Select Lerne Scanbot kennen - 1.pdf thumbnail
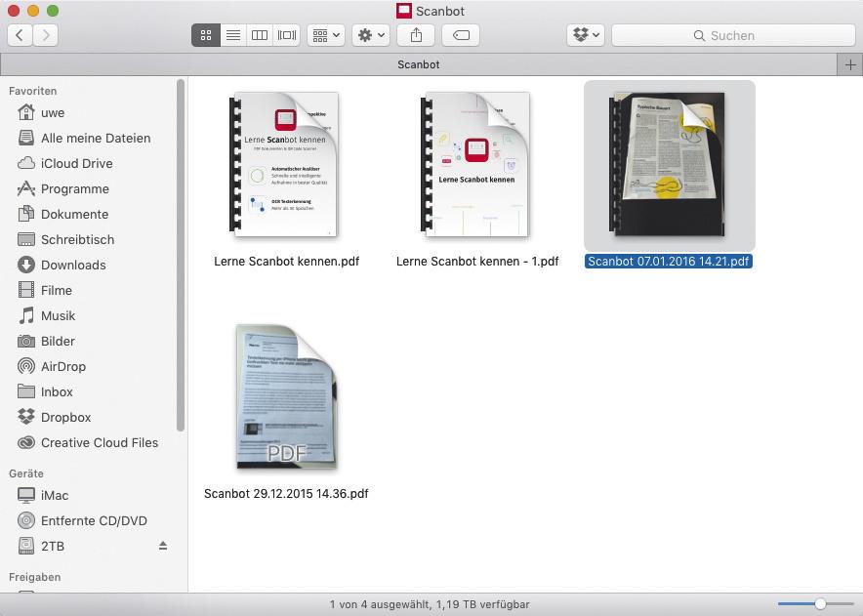 (x=474, y=165)
